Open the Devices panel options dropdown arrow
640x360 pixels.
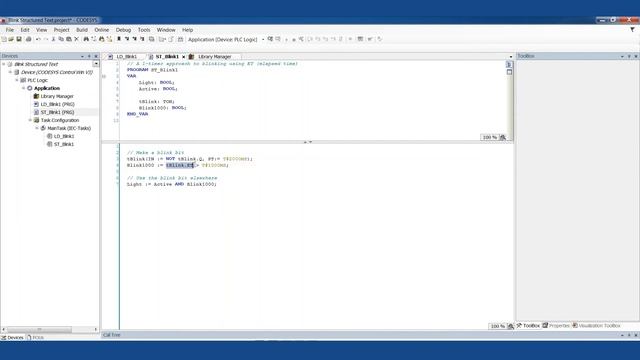82,56
